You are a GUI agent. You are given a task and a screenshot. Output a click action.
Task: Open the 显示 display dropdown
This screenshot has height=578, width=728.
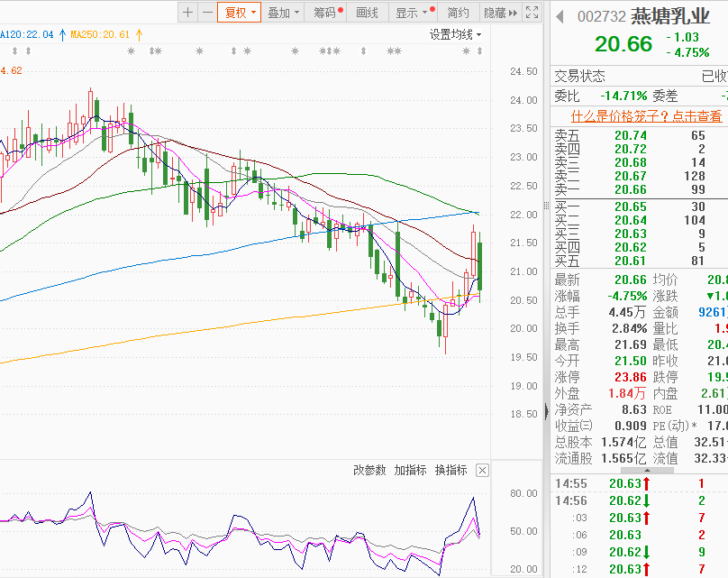click(x=413, y=13)
